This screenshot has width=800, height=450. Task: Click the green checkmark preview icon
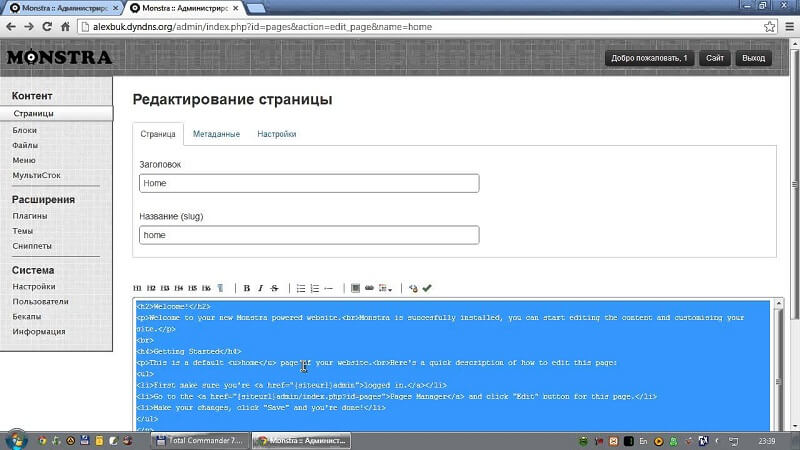coord(427,288)
